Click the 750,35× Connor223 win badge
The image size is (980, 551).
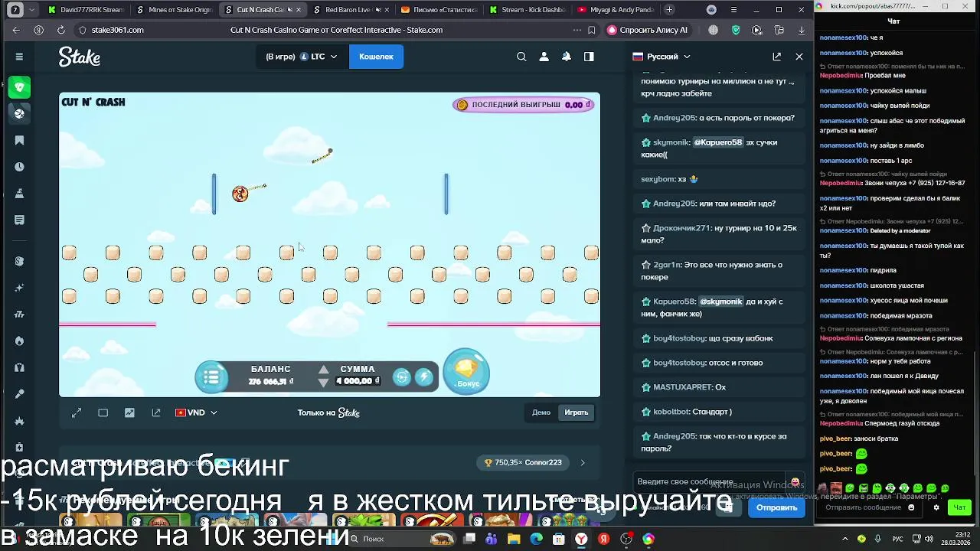524,462
